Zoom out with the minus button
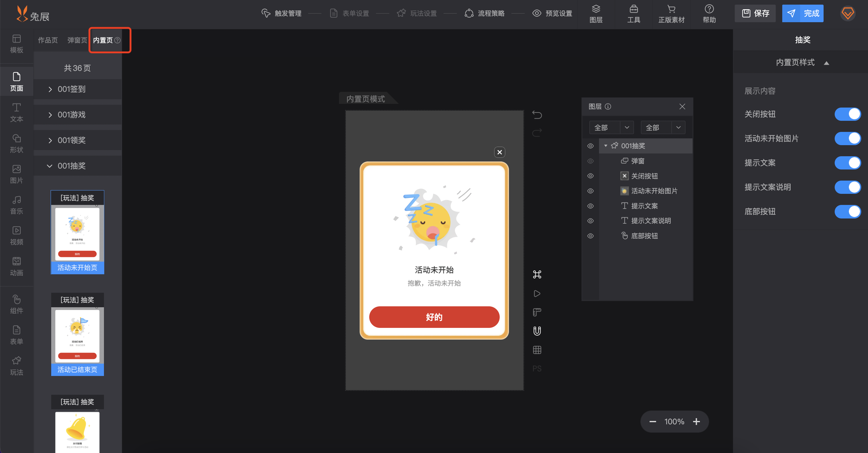The width and height of the screenshot is (868, 453). (x=653, y=422)
